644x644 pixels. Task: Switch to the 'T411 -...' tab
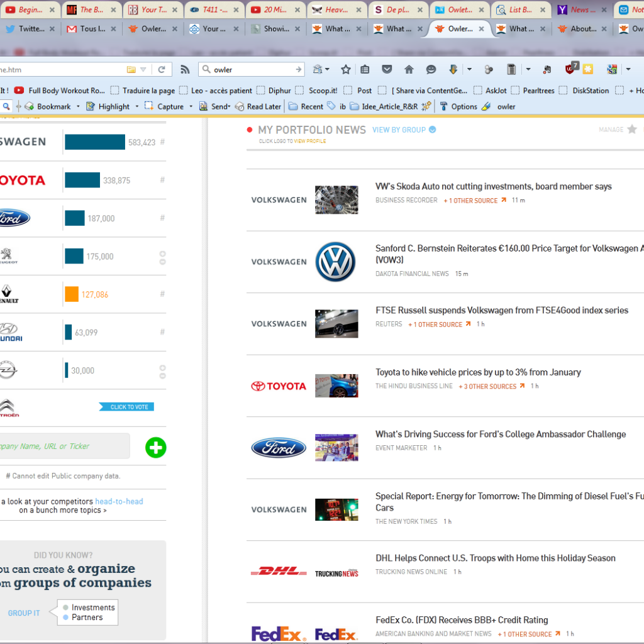[x=214, y=10]
